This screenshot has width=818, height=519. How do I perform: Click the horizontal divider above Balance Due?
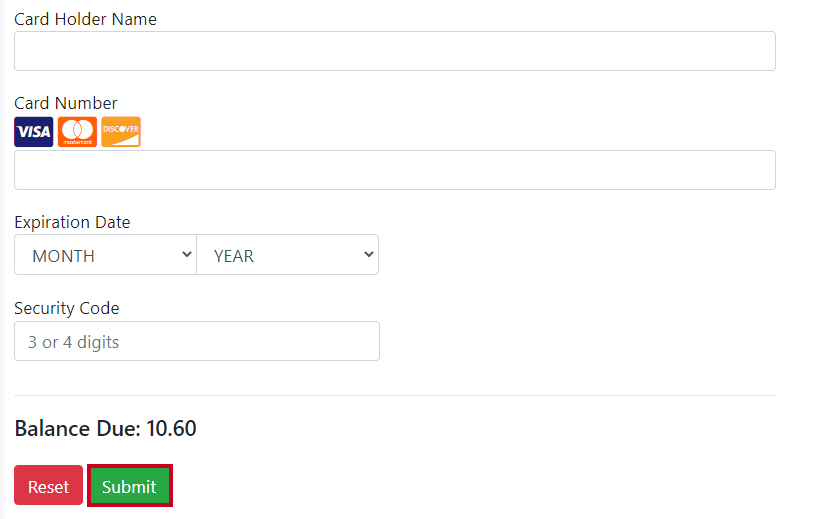(395, 395)
